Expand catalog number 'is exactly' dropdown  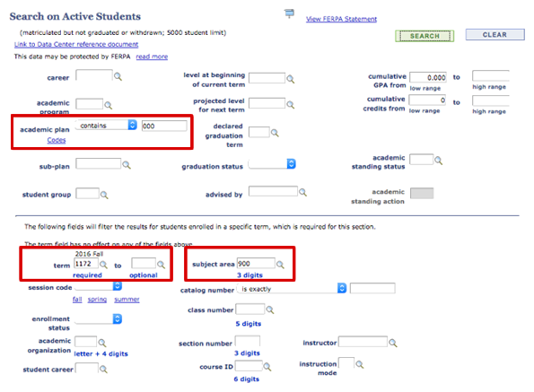pyautogui.click(x=292, y=289)
